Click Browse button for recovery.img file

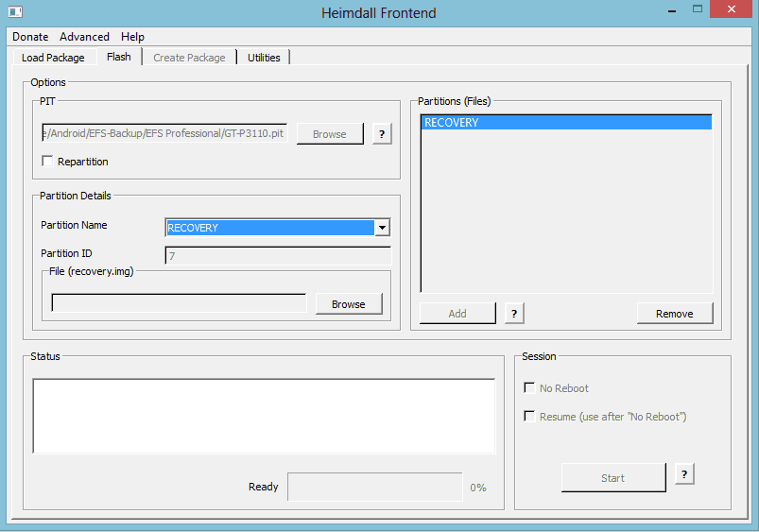(349, 304)
